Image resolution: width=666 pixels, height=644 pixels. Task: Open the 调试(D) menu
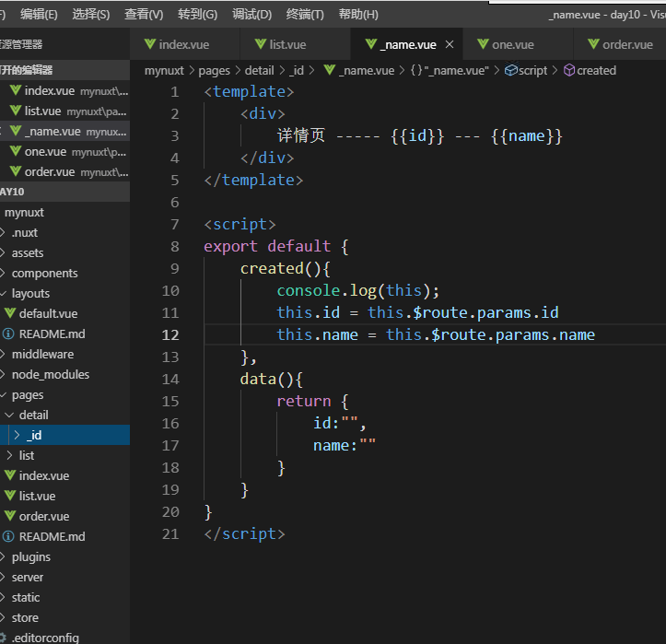(x=251, y=15)
